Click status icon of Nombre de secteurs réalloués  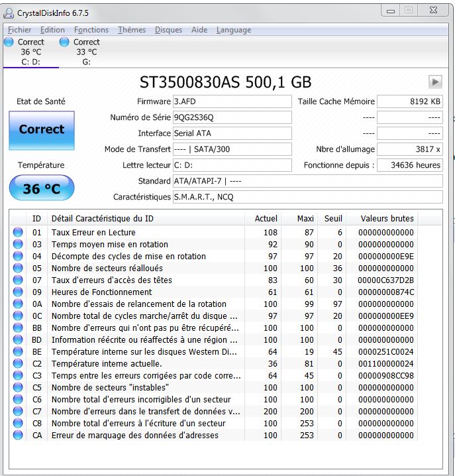[x=18, y=268]
